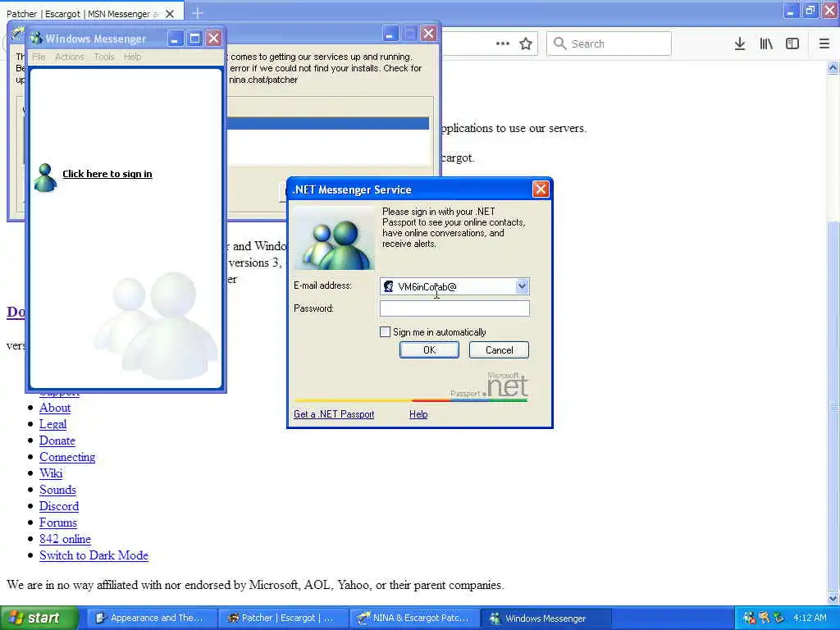Open Firefox page actions three-dot menu
Screen dimensions: 840x630
tap(503, 43)
